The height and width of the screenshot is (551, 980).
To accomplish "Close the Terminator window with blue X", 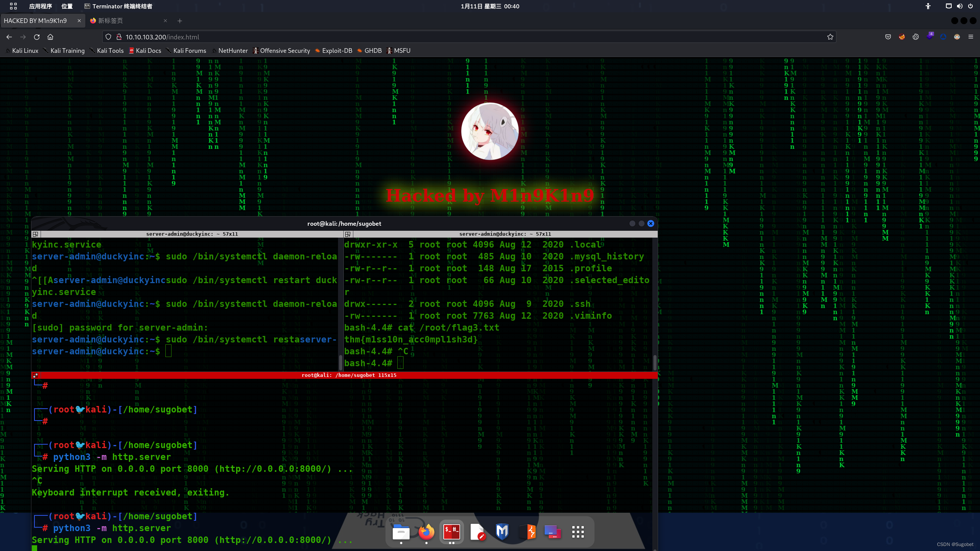I will 651,223.
